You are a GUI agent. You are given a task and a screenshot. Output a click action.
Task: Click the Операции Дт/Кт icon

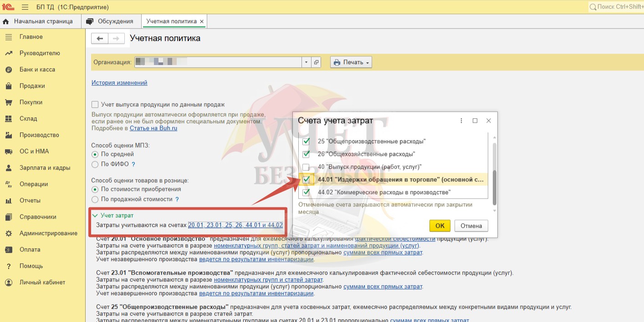click(8, 184)
